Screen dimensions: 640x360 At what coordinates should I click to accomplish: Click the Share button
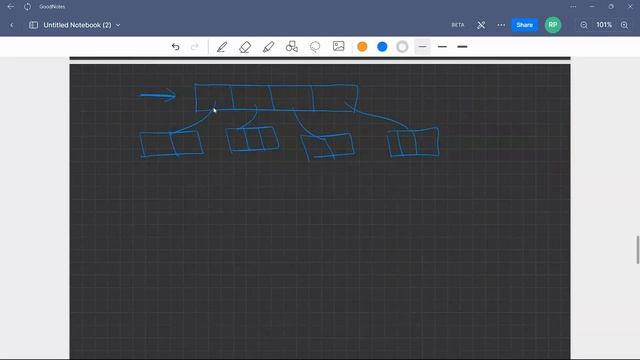[524, 25]
